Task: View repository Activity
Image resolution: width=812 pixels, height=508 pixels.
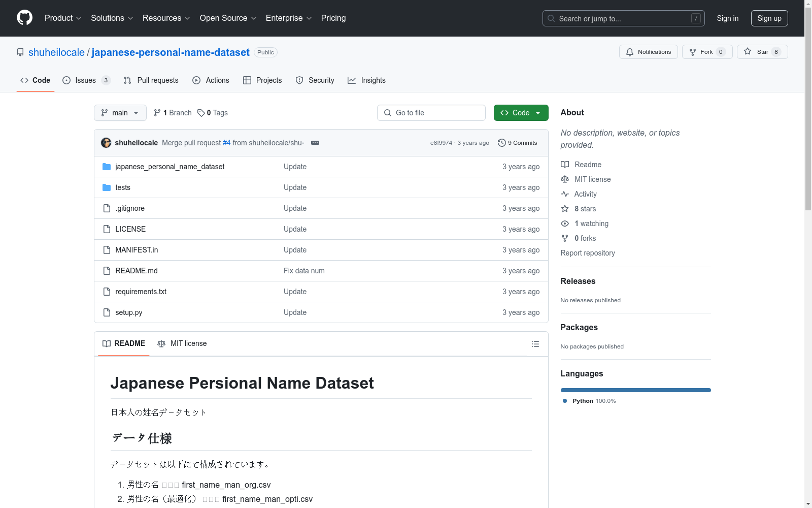Action: click(x=579, y=194)
